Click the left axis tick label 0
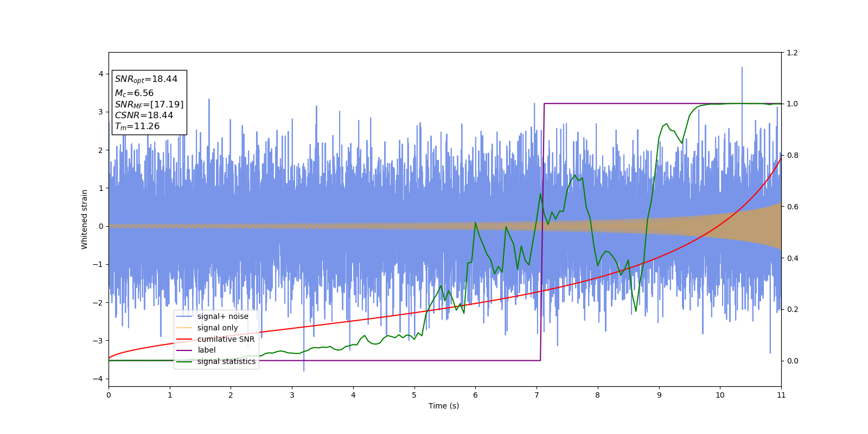 pos(101,226)
